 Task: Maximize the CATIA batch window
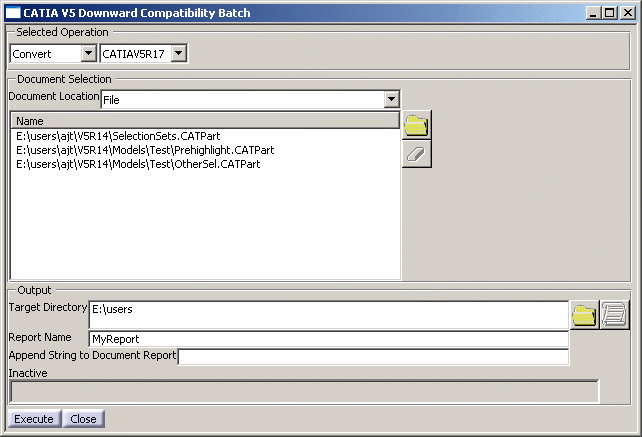(x=609, y=13)
